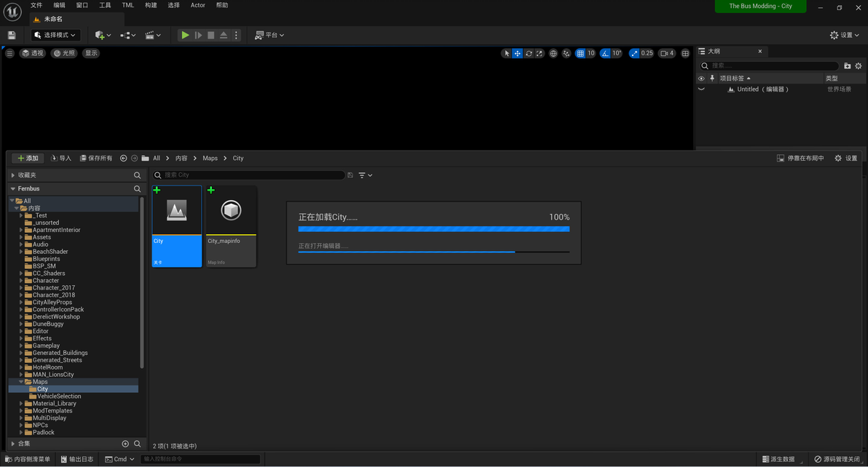Image resolution: width=868 pixels, height=467 pixels.
Task: Click the 导入 import button
Action: pos(61,158)
